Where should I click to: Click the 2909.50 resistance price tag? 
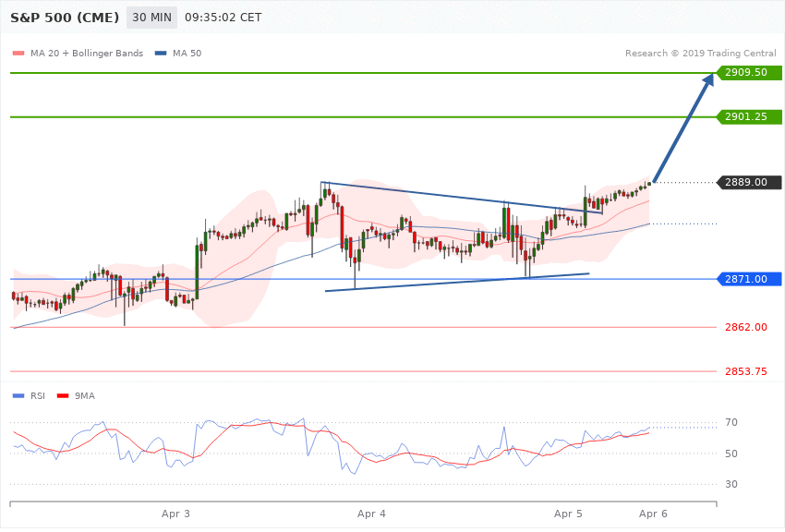point(749,73)
